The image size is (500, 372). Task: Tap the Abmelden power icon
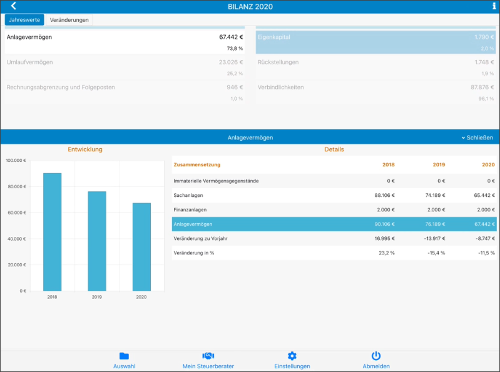[x=376, y=360]
